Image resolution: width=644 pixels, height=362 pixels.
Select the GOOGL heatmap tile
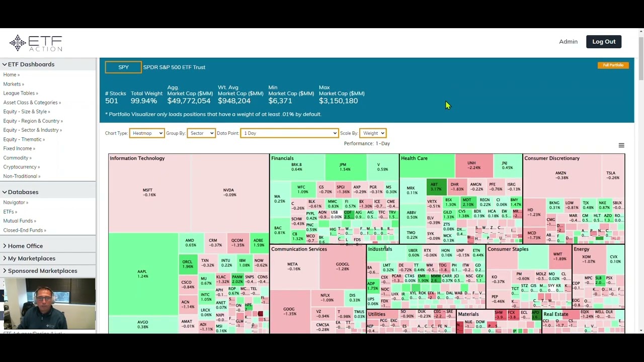(x=343, y=266)
